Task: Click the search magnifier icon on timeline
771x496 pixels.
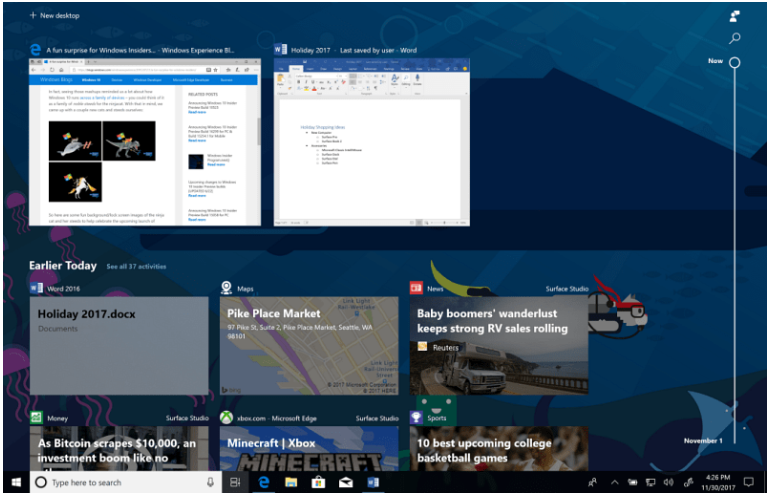Action: tap(735, 38)
